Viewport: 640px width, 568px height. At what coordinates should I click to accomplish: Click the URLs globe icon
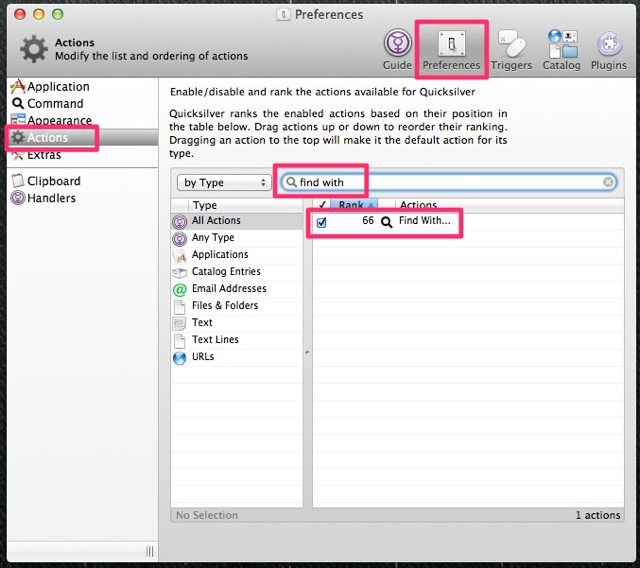180,358
